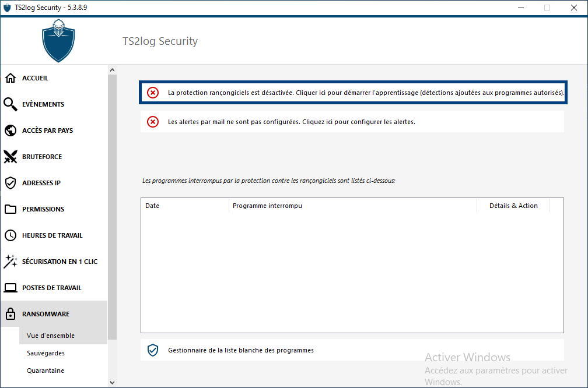
Task: Click the TS2log Security header title
Action: [160, 41]
